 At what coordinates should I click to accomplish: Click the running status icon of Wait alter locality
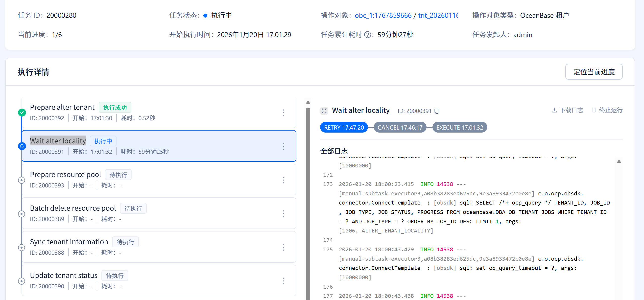pyautogui.click(x=22, y=146)
